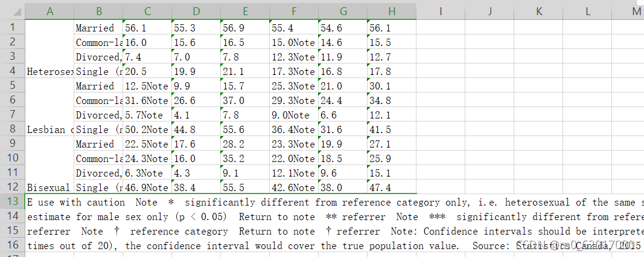644x257 pixels.
Task: Click footnote line starting 'times out of 20)'
Action: click(335, 246)
